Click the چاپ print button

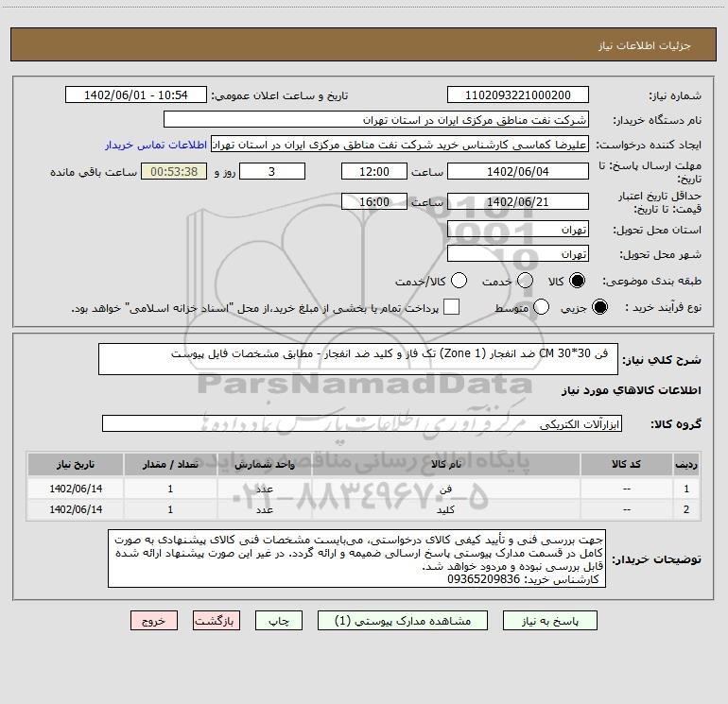(279, 621)
